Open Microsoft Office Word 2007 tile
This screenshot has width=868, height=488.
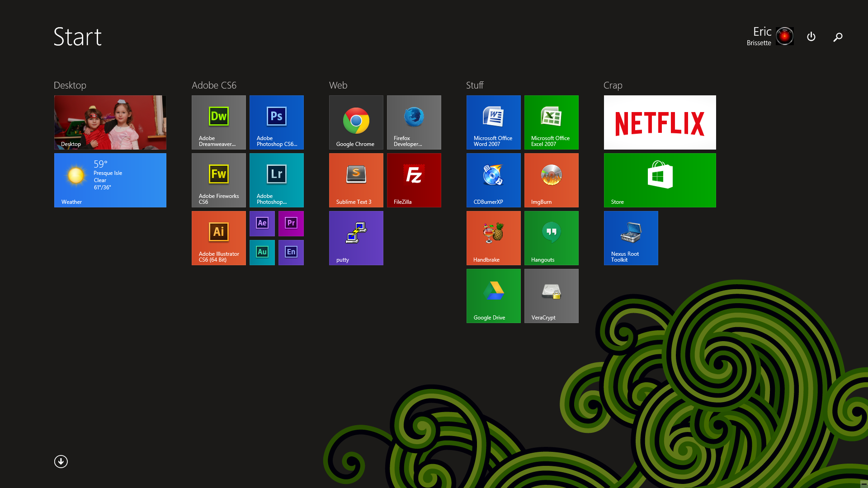coord(494,122)
